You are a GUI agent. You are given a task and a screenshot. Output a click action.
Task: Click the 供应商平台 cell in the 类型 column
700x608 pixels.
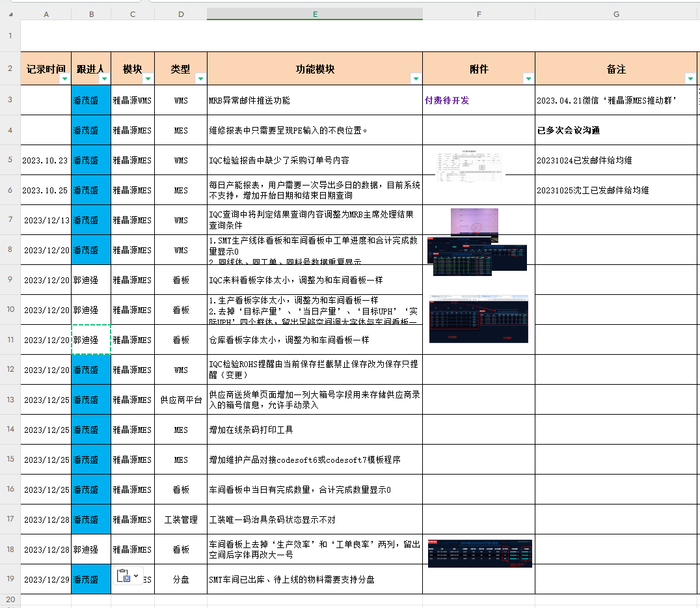point(180,400)
